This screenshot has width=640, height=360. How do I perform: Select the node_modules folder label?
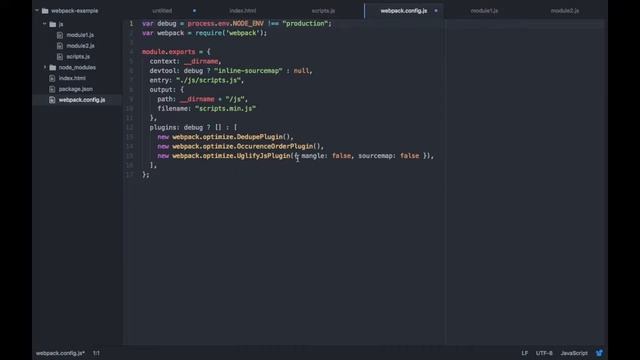[x=77, y=67]
